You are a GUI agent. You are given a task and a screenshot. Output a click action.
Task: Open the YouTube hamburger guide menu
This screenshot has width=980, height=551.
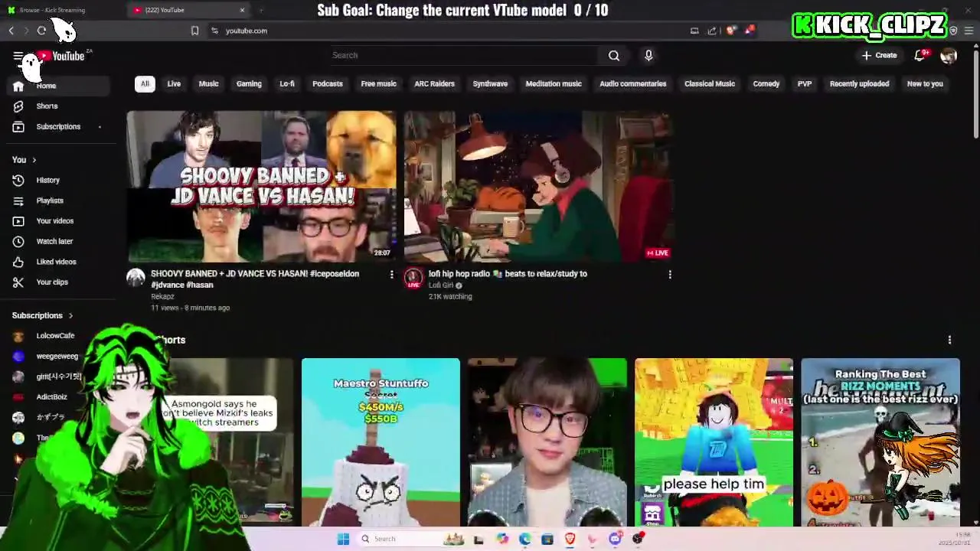pos(18,56)
